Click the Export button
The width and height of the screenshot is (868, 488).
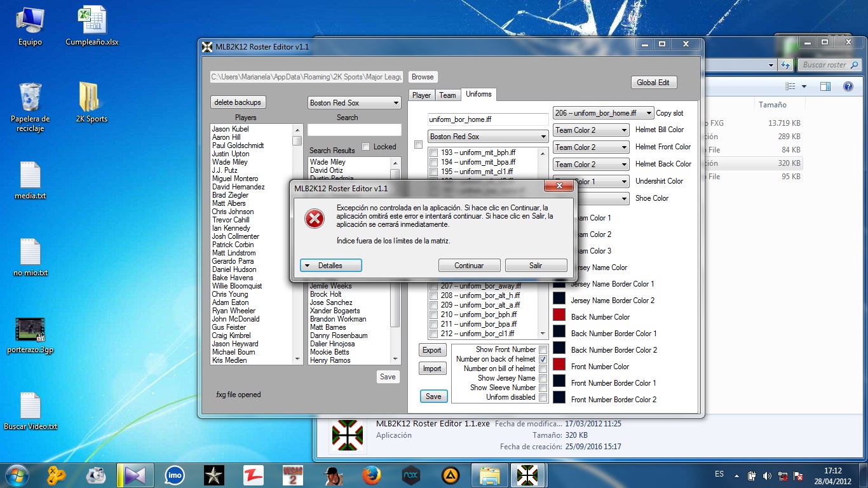[x=432, y=350]
